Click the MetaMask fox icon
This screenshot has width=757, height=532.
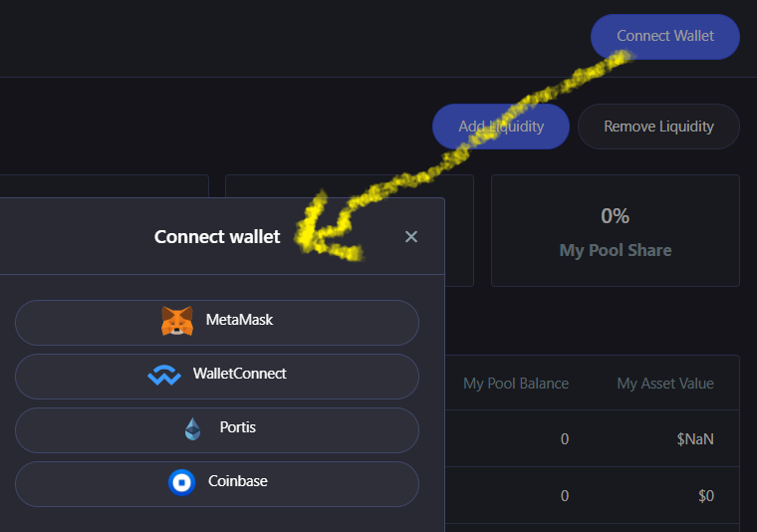pos(177,321)
